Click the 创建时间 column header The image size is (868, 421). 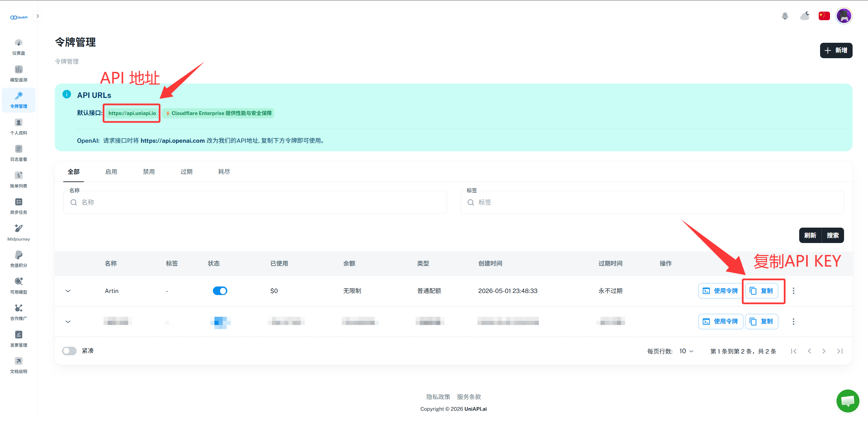[490, 264]
